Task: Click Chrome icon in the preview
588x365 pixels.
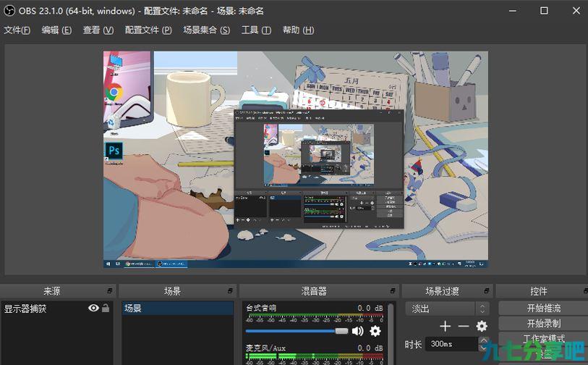Action: click(x=114, y=93)
